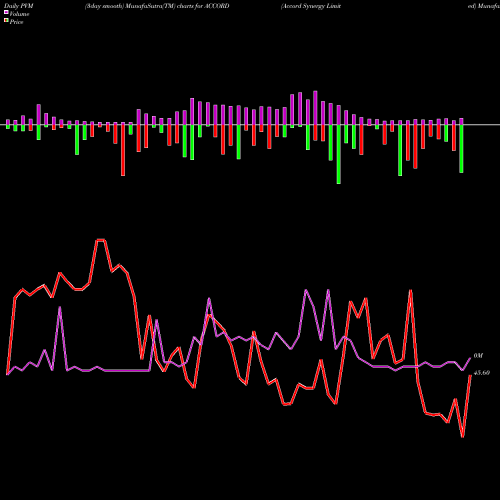Select the 'Price' legend label
The height and width of the screenshot is (500, 500).
point(16,22)
